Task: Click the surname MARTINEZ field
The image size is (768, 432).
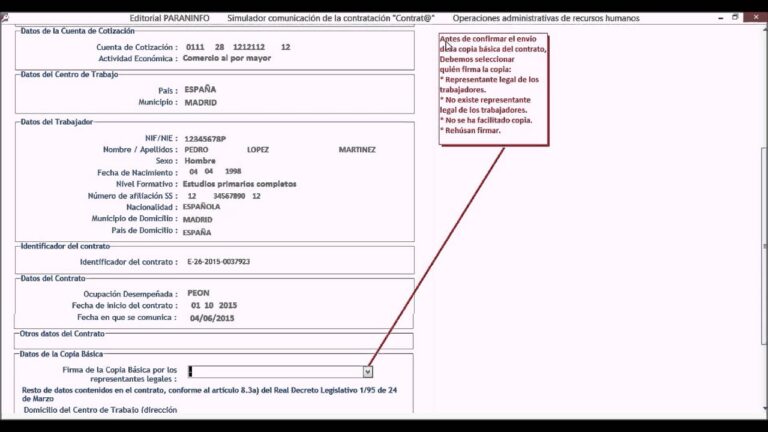Action: [357, 149]
